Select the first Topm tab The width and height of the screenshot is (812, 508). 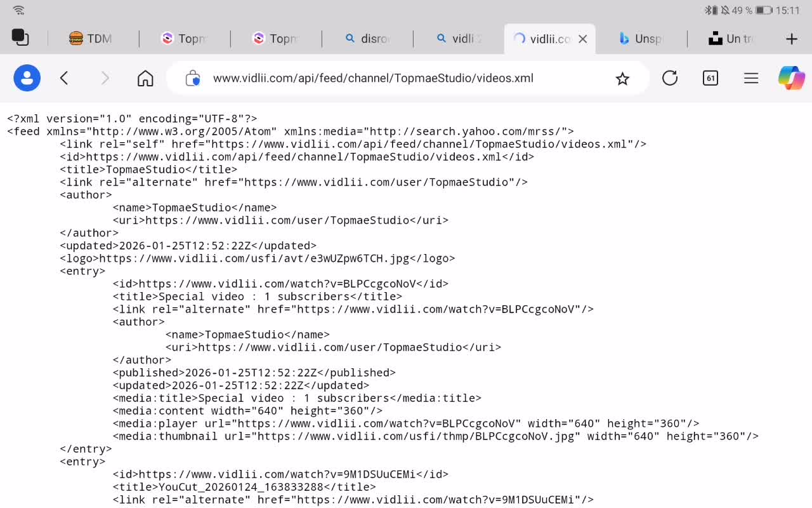pos(184,39)
